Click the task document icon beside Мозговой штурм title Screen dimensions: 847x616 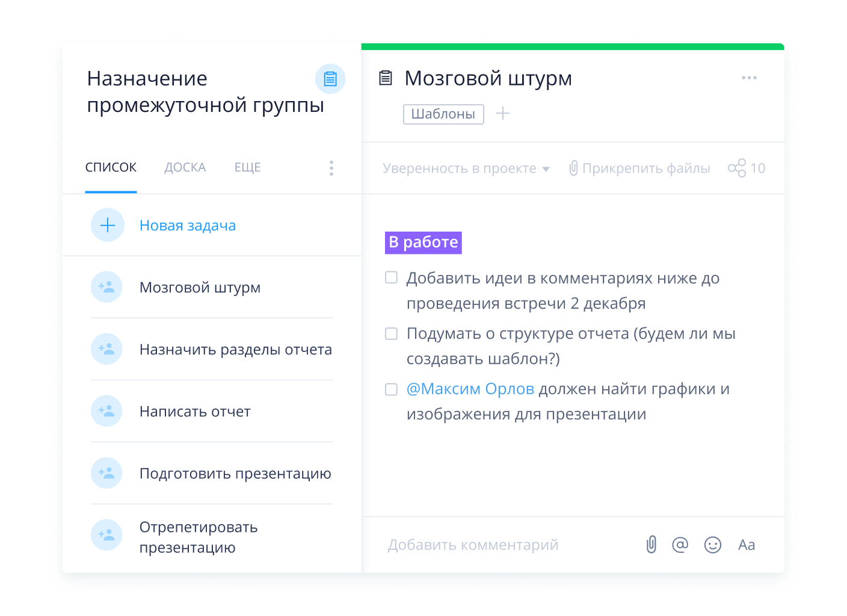(386, 78)
